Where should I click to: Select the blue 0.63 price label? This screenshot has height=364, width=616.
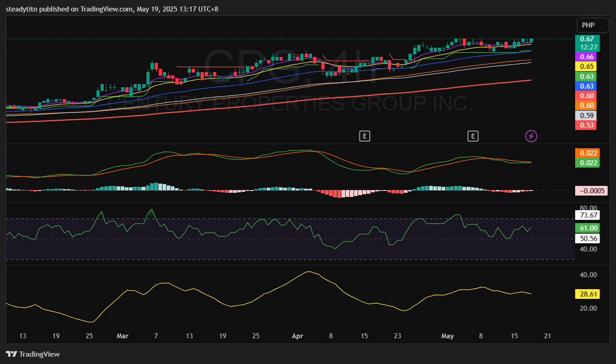pos(586,86)
